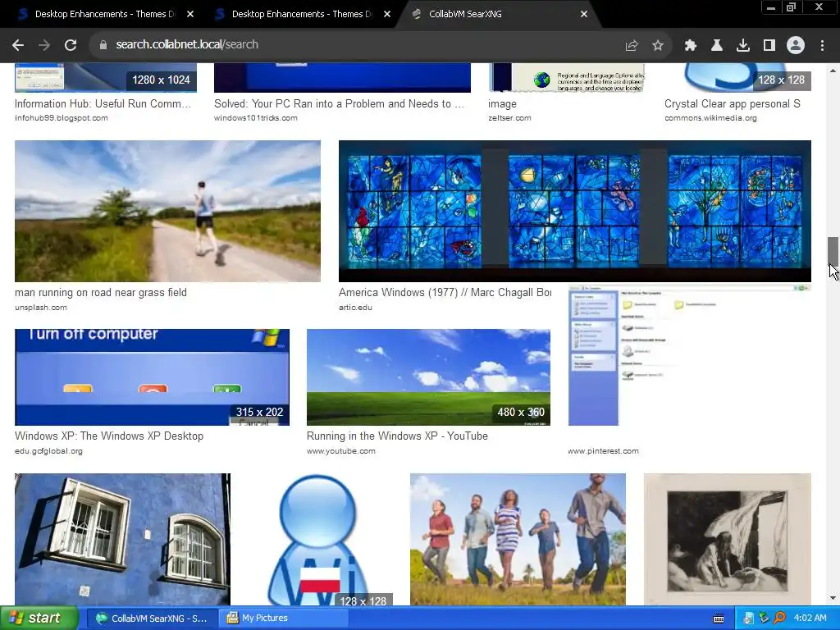Open blue house windows photo thumbnail
The height and width of the screenshot is (630, 840).
coord(123,539)
